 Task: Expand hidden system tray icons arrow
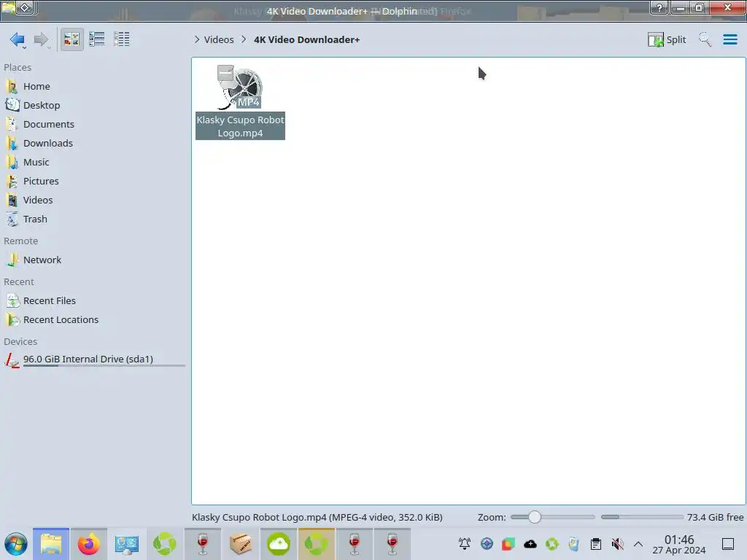coord(638,544)
